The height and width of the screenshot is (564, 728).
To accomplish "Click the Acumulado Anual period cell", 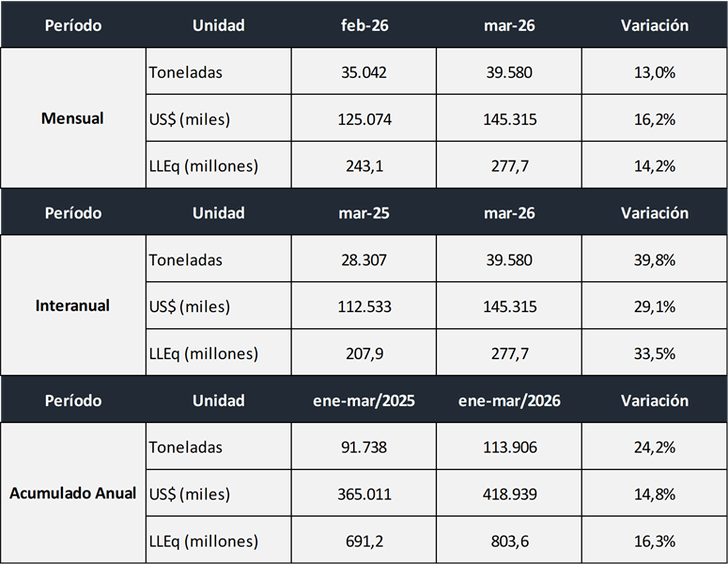I will [x=72, y=493].
